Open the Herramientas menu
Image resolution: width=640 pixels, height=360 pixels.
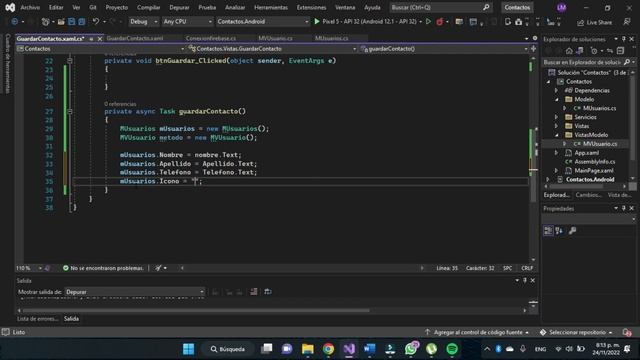(x=271, y=7)
